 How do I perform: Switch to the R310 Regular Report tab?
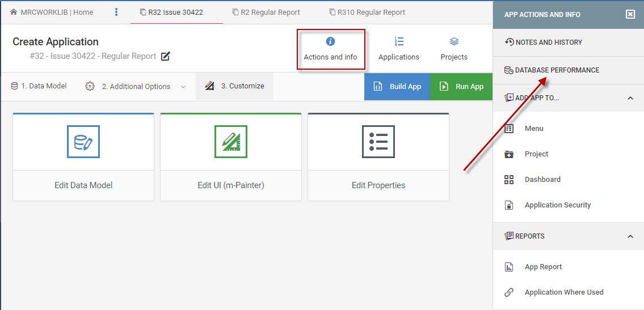tap(371, 12)
